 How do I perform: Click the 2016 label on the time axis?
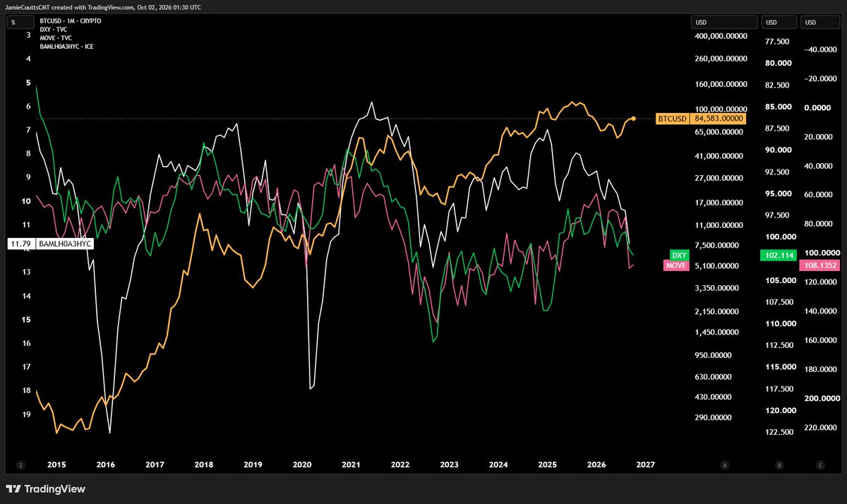[x=105, y=464]
